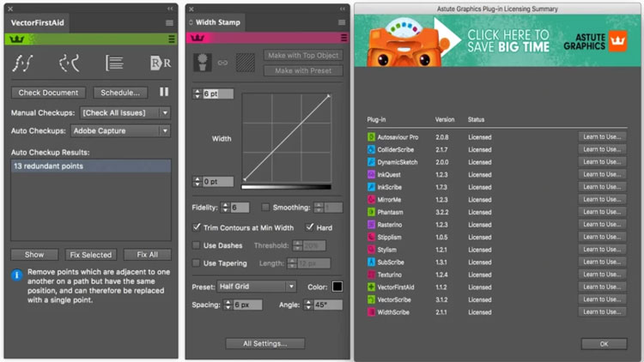644x362 pixels.
Task: Click the Click Here to Save banner
Action: point(497,41)
